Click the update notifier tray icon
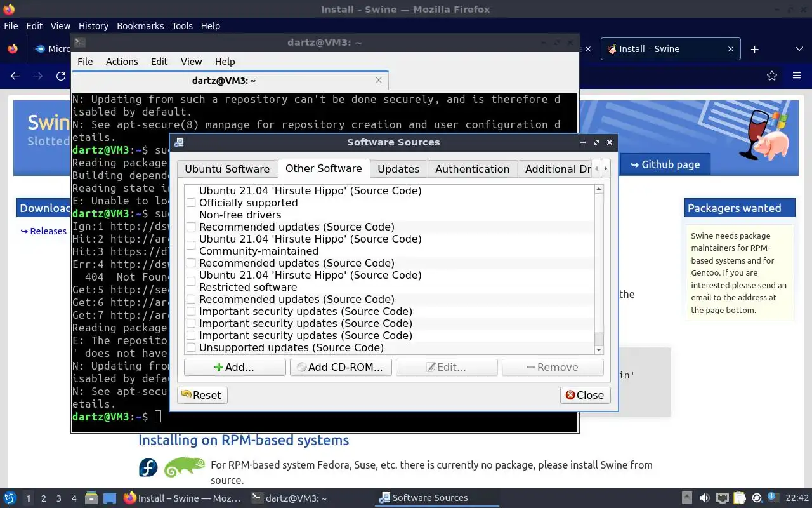The height and width of the screenshot is (508, 812). [x=756, y=498]
